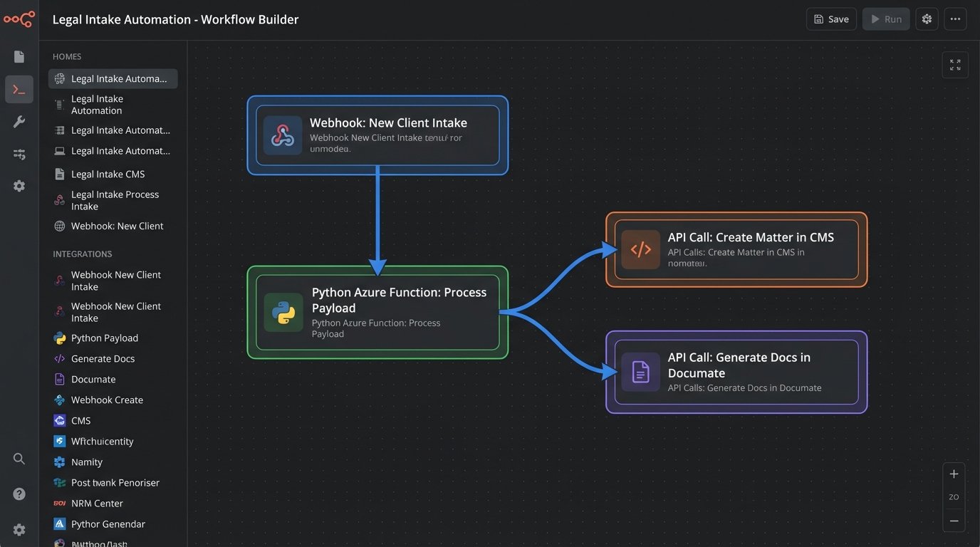Select the Webhook: New Client Intake node
The height and width of the screenshot is (547, 980).
coord(377,134)
